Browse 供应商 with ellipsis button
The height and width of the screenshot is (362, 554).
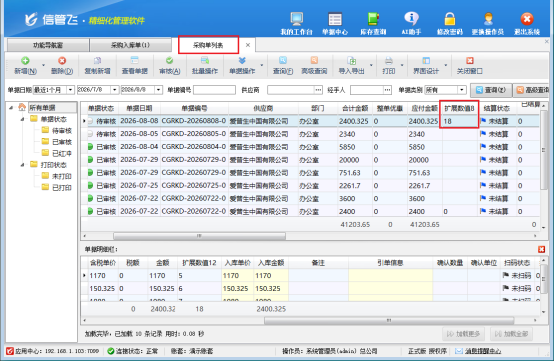[318, 90]
